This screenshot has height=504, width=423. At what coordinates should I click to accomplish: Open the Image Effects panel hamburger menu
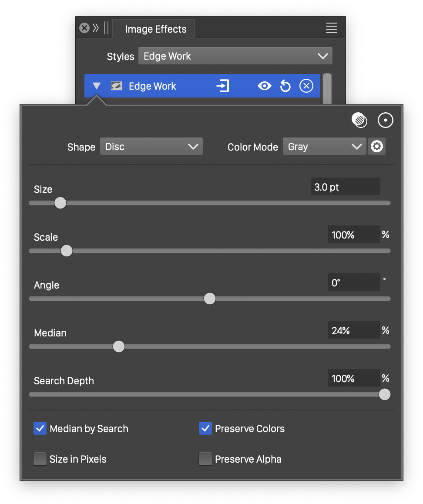click(x=331, y=28)
